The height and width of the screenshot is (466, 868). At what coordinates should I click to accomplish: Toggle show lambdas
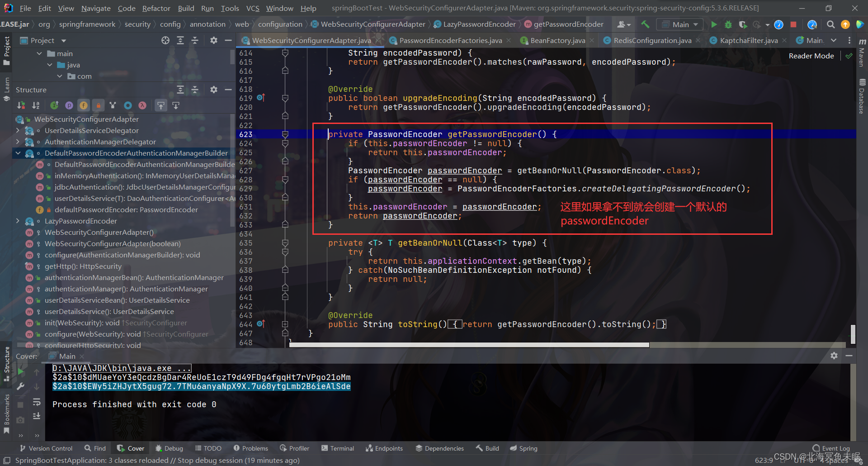pos(142,105)
